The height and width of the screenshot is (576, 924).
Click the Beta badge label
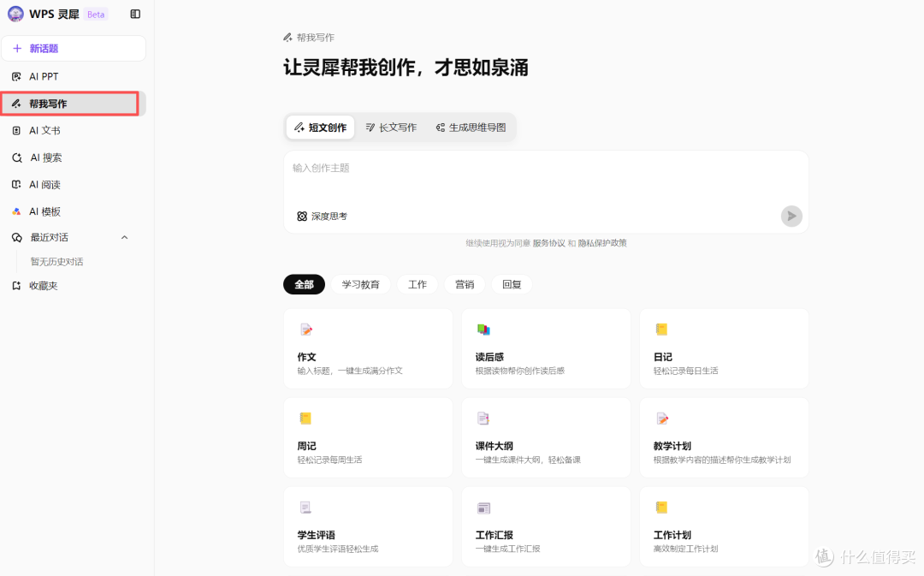pyautogui.click(x=96, y=15)
